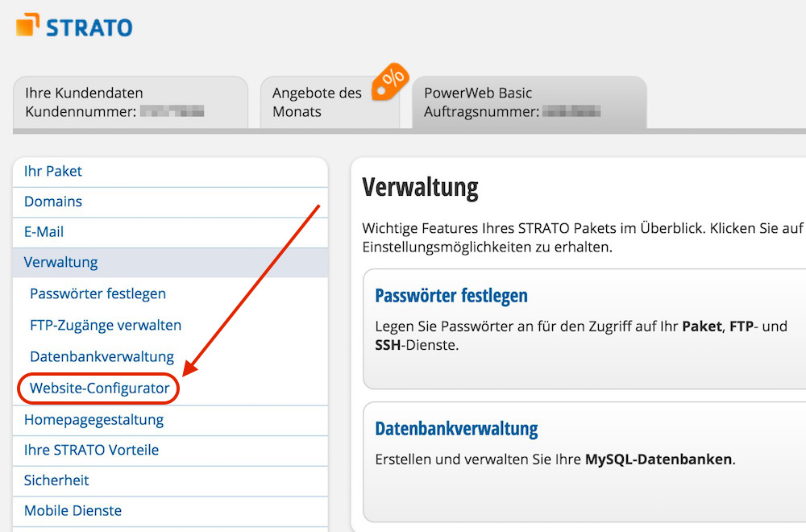Open the Website-Configurator link
Screen dimensions: 806x532
(99, 388)
